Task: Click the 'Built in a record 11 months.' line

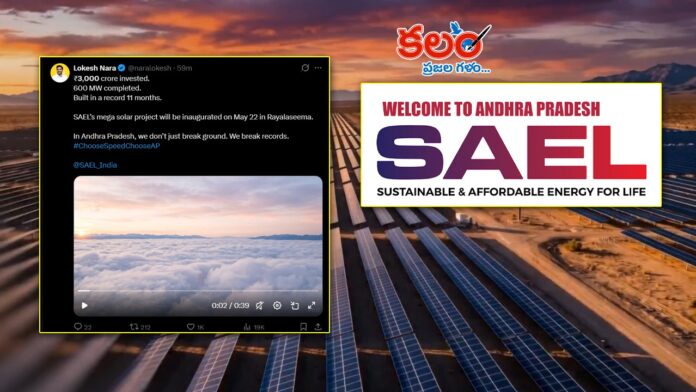Action: click(118, 97)
